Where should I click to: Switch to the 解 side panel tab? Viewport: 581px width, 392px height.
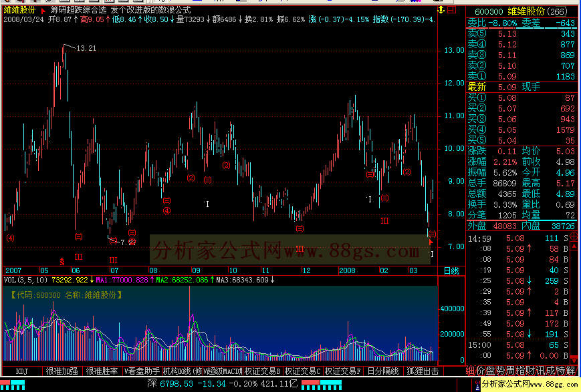570,371
